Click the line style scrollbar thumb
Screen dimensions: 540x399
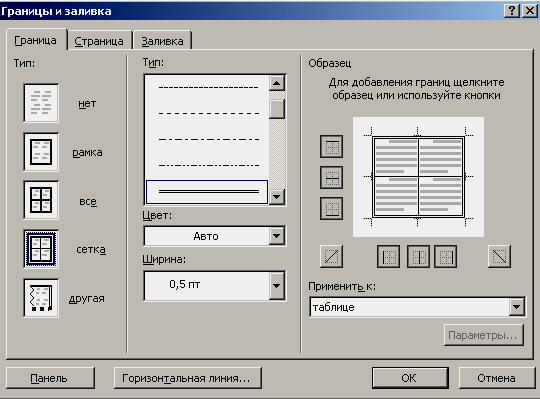click(x=277, y=109)
